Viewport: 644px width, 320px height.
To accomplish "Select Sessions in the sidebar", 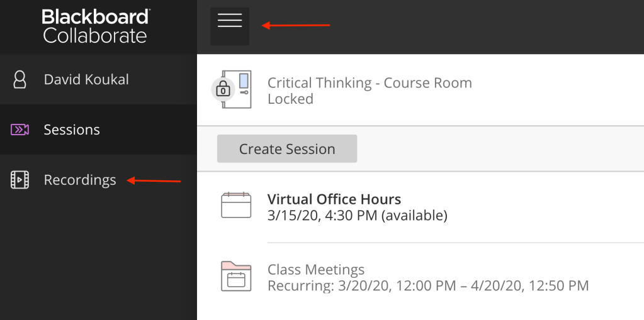I will (72, 130).
